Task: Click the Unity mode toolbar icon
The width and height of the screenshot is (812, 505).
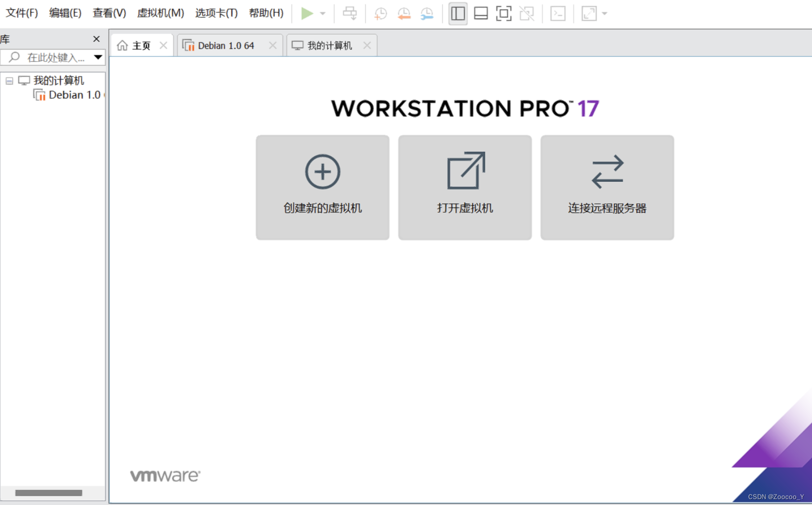Action: point(527,13)
